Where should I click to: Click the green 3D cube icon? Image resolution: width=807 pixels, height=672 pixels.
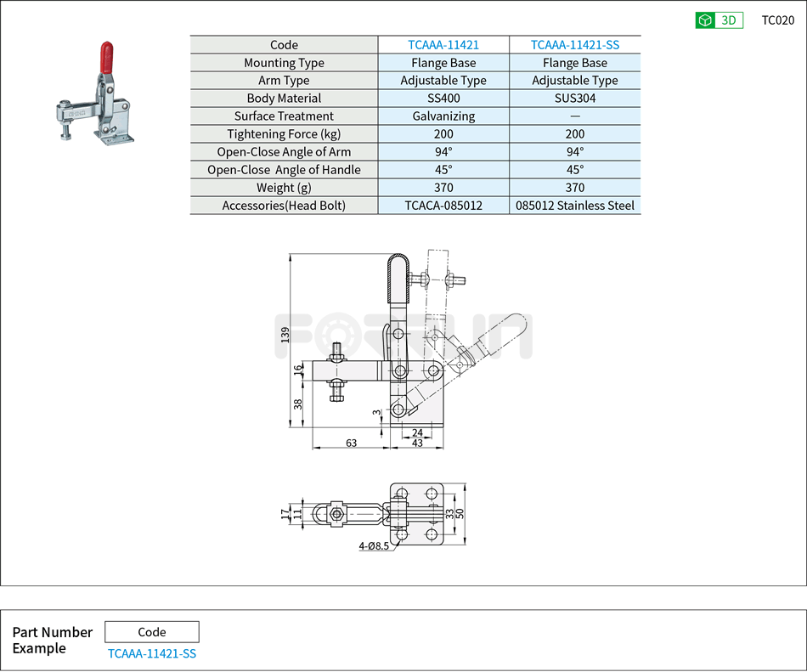pos(704,20)
